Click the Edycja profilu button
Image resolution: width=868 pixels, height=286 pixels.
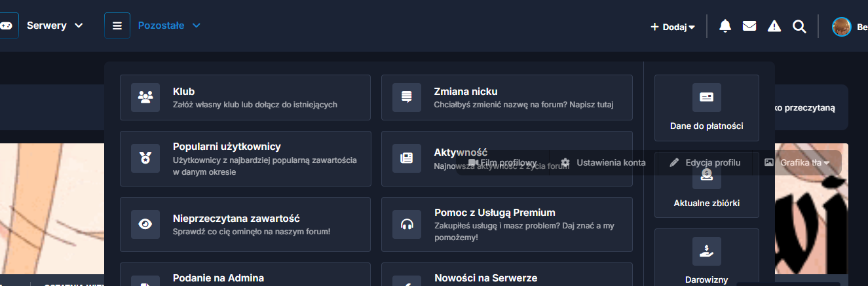(x=706, y=162)
